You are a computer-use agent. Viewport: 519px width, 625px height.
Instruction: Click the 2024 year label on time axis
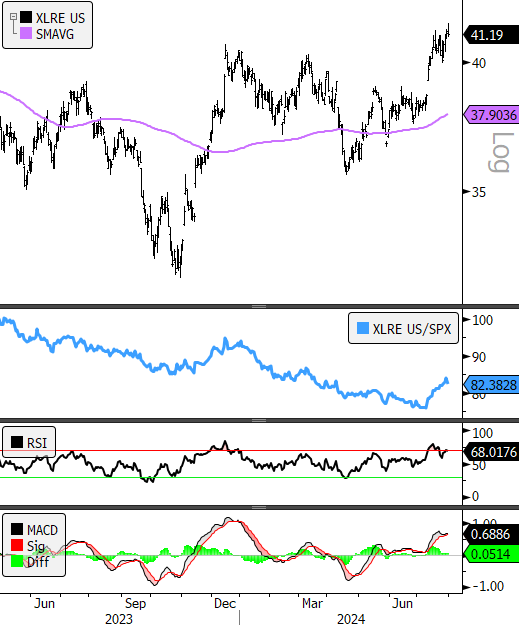351,619
